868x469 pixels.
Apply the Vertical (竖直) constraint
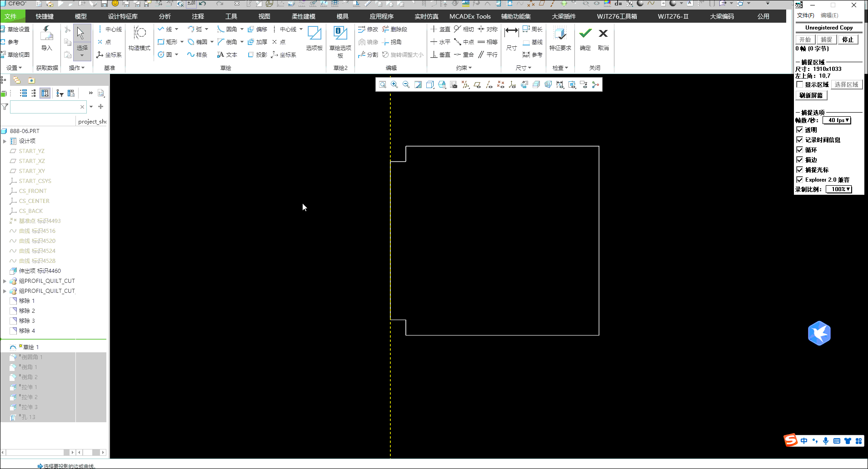440,29
